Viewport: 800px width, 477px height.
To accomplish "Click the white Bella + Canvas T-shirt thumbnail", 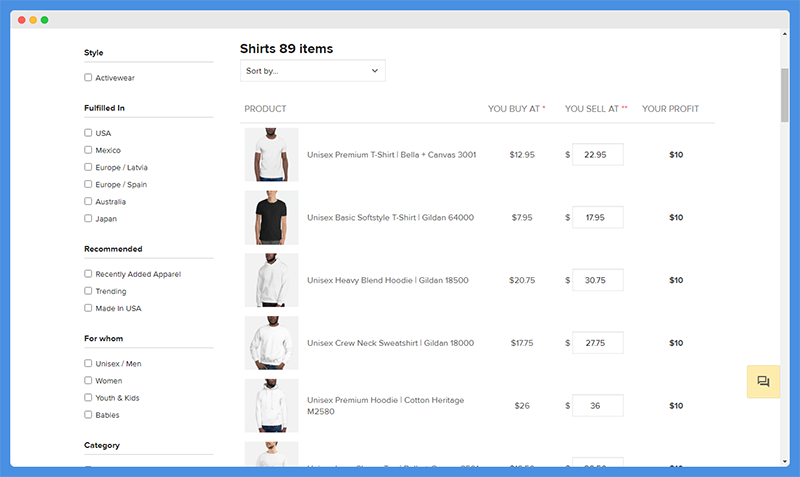I will [271, 155].
